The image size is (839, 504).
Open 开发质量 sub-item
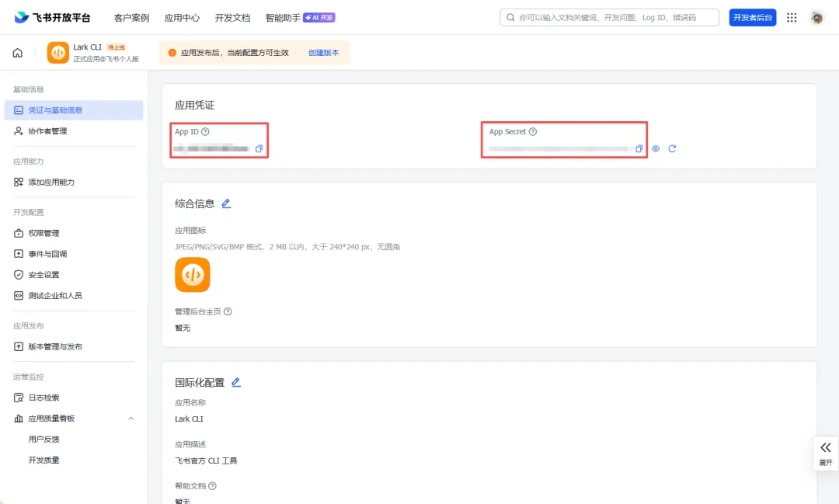tap(44, 461)
